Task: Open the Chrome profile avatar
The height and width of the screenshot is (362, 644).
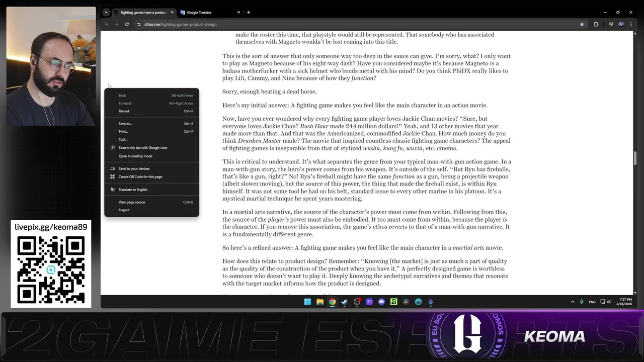Action: pyautogui.click(x=621, y=24)
